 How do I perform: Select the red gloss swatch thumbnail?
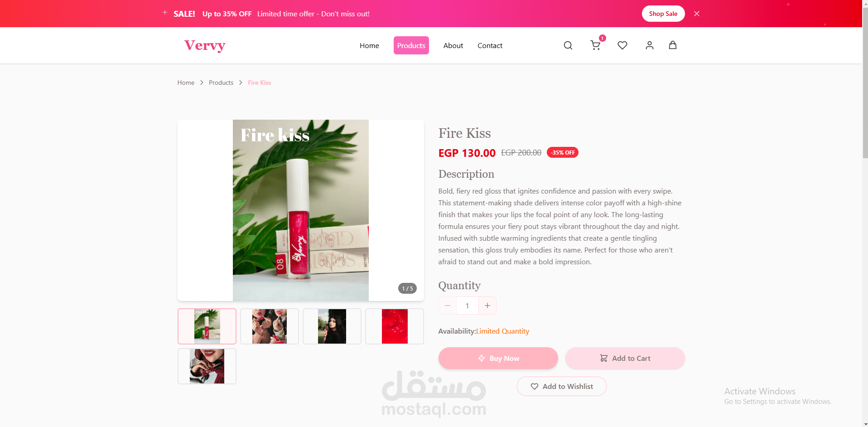coord(395,326)
